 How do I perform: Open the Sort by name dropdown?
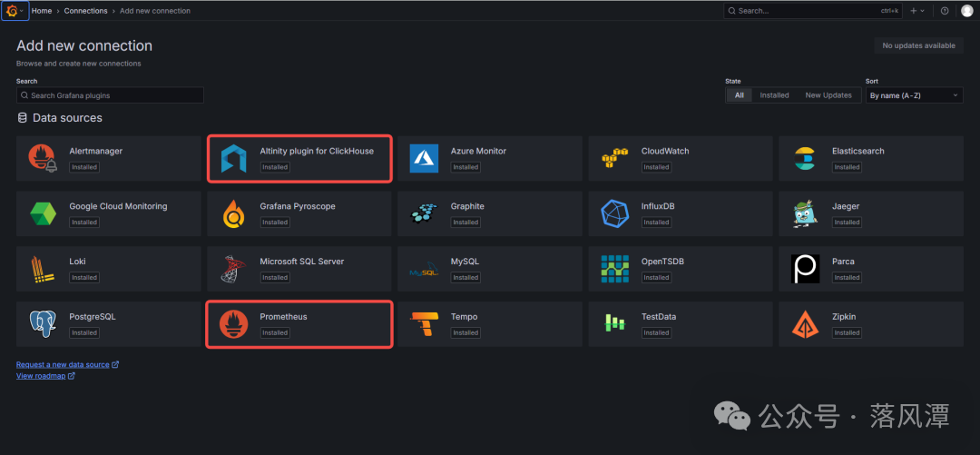click(x=915, y=95)
